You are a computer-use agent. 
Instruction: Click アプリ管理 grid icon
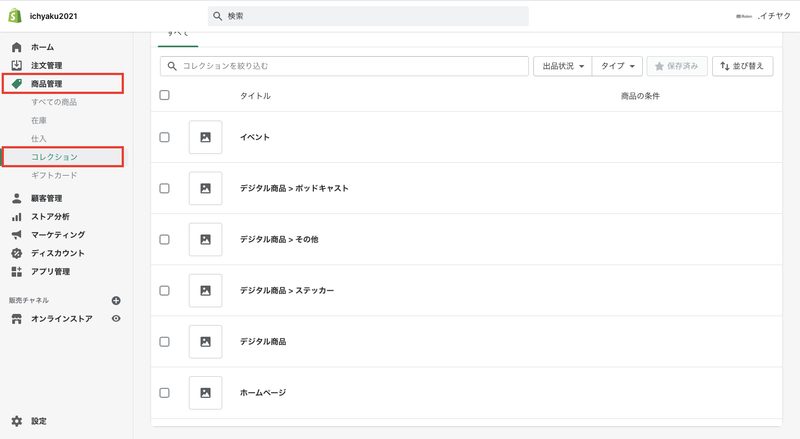click(x=17, y=272)
